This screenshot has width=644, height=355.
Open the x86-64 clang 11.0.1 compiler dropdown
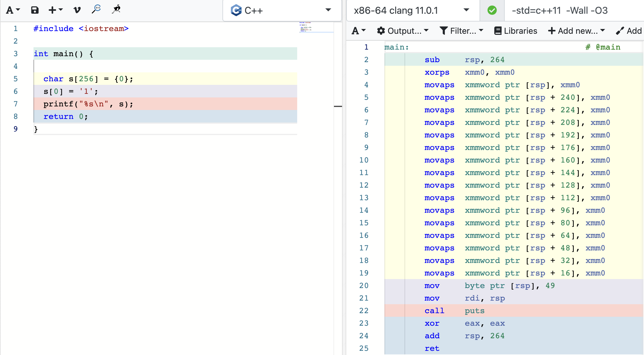click(413, 10)
